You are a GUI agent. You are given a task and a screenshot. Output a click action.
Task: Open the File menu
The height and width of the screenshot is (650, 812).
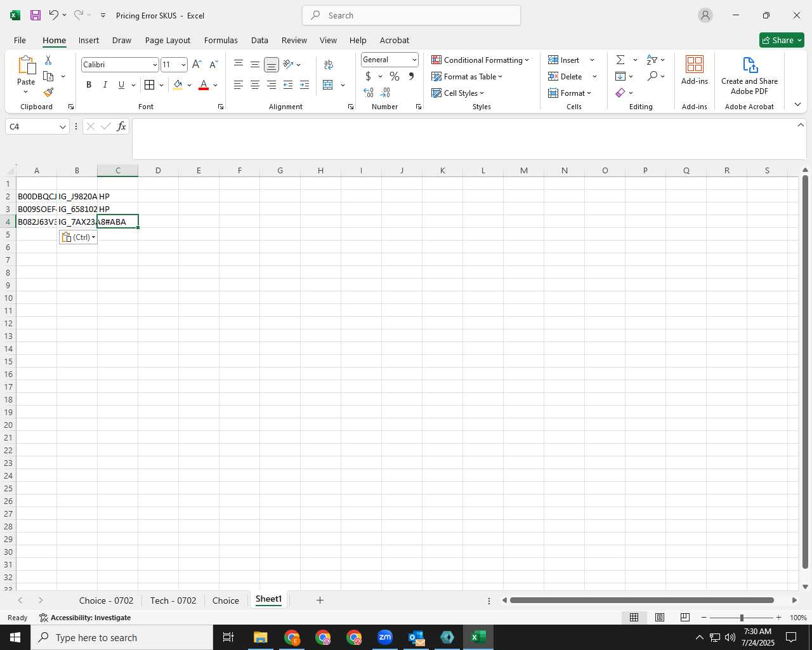(20, 40)
